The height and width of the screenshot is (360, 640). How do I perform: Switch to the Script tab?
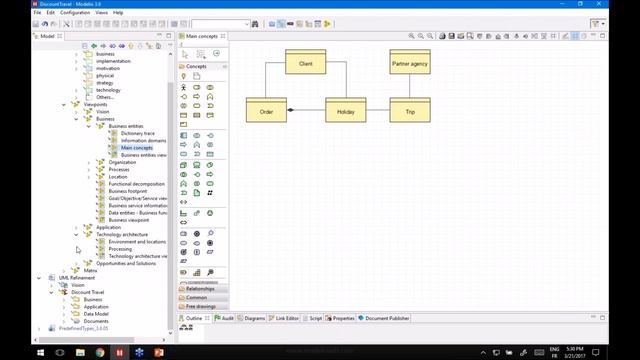coord(312,318)
